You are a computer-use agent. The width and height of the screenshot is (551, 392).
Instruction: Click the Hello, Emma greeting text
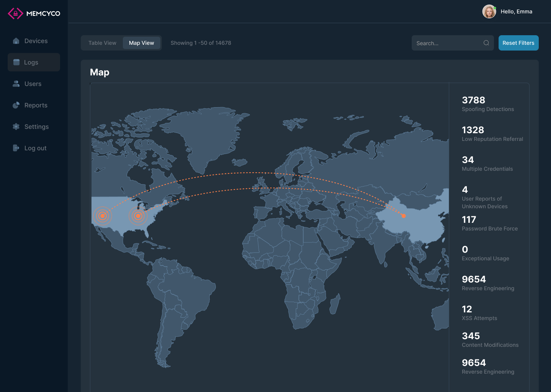click(516, 11)
